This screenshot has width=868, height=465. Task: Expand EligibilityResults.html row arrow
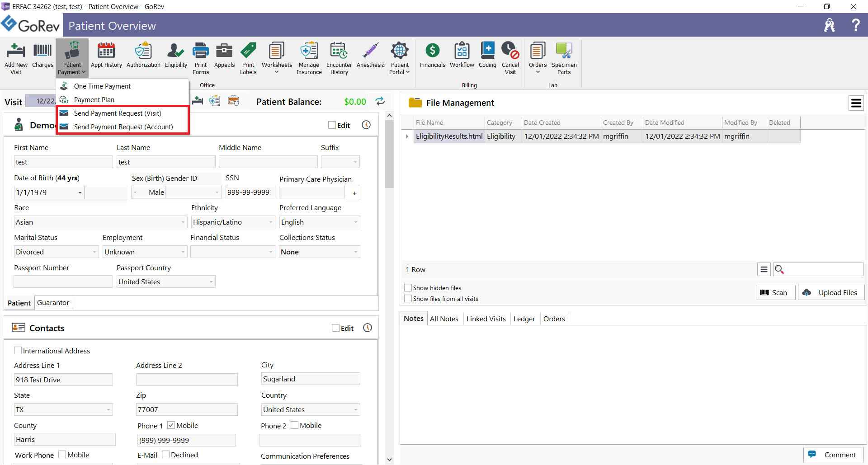pos(407,136)
